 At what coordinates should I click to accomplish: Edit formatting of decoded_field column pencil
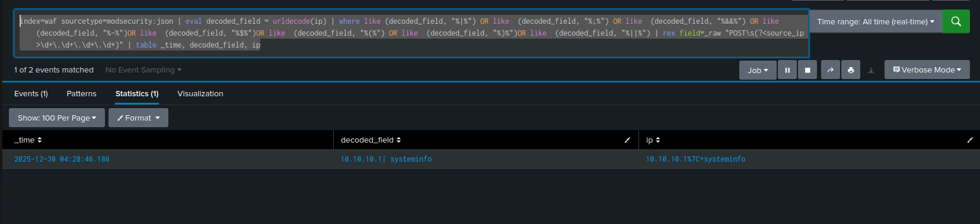[627, 140]
